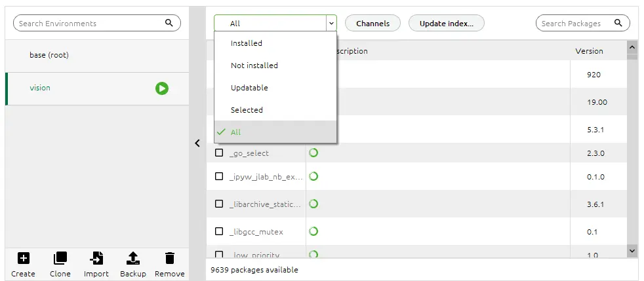Click the Clone environment icon

coord(60,258)
